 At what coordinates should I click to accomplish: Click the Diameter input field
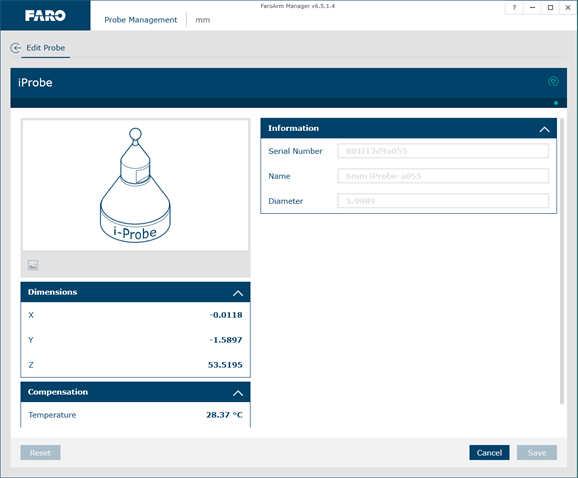(x=443, y=201)
